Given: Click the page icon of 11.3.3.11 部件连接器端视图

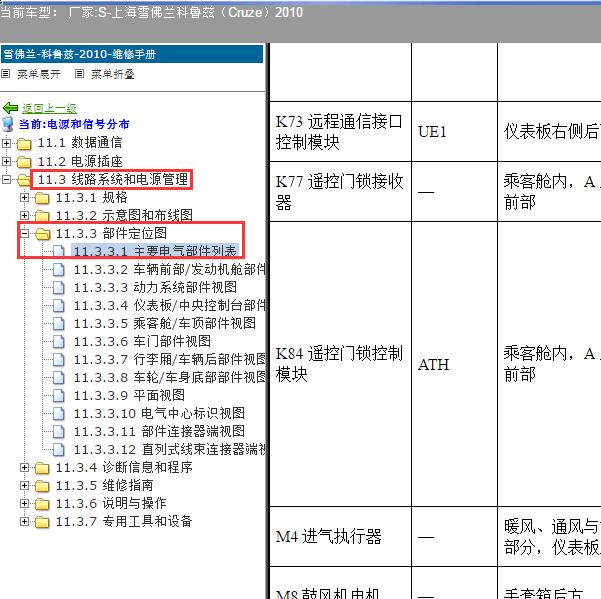Looking at the screenshot, I should pyautogui.click(x=59, y=432).
